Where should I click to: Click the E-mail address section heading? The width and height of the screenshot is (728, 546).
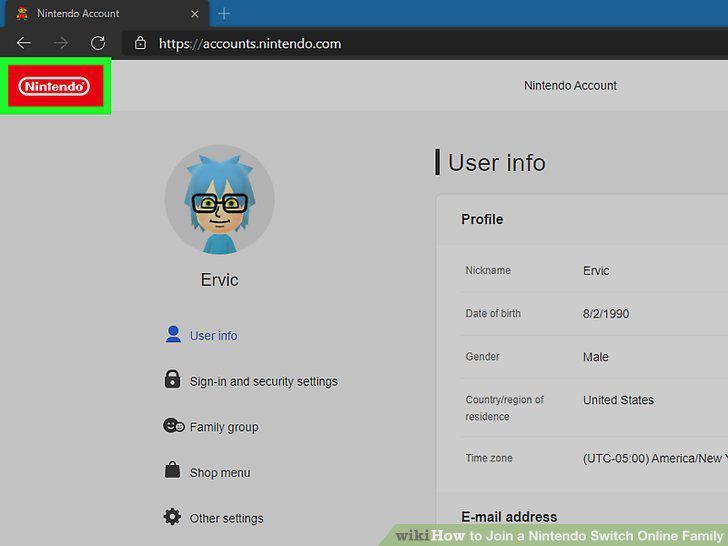click(x=509, y=517)
